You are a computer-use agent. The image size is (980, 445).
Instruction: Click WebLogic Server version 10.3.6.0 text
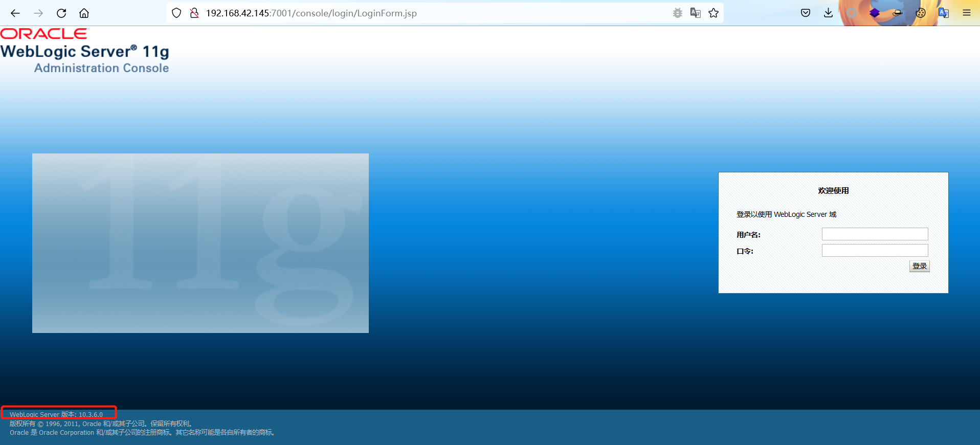pos(56,415)
